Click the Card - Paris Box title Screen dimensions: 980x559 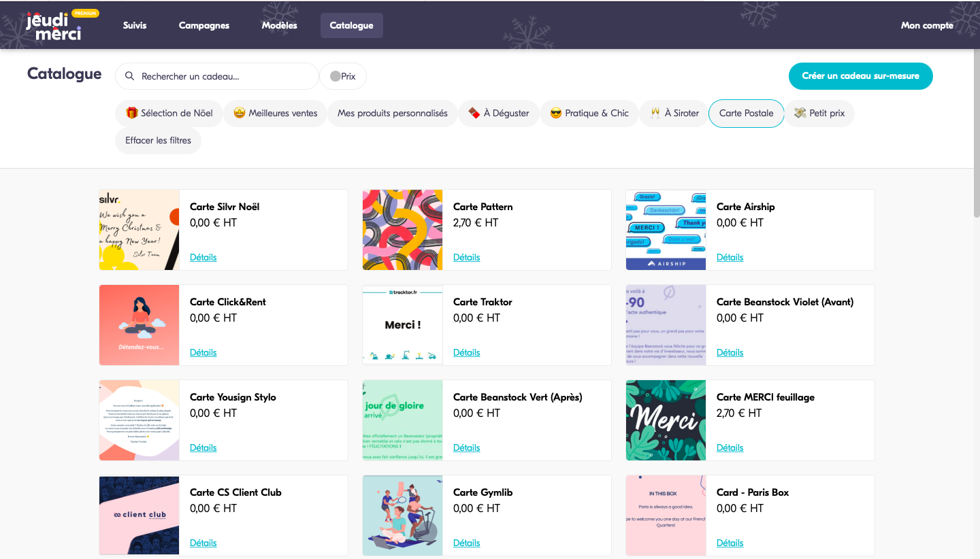coord(753,492)
